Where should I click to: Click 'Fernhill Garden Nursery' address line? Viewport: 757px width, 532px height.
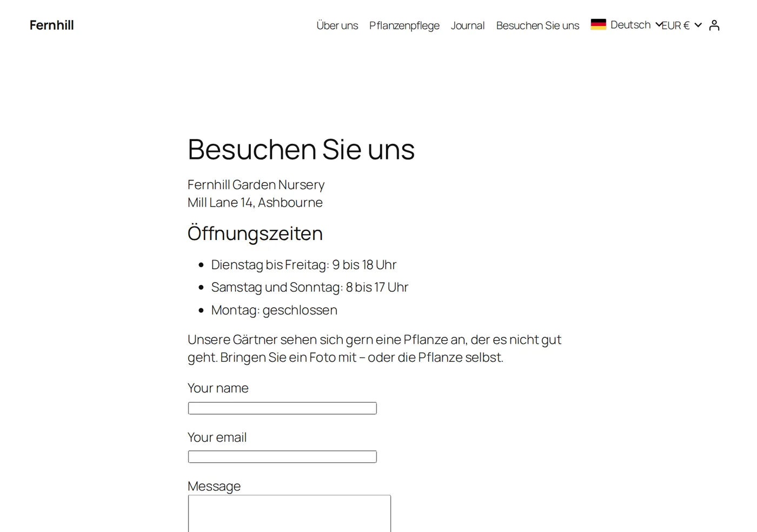point(256,185)
